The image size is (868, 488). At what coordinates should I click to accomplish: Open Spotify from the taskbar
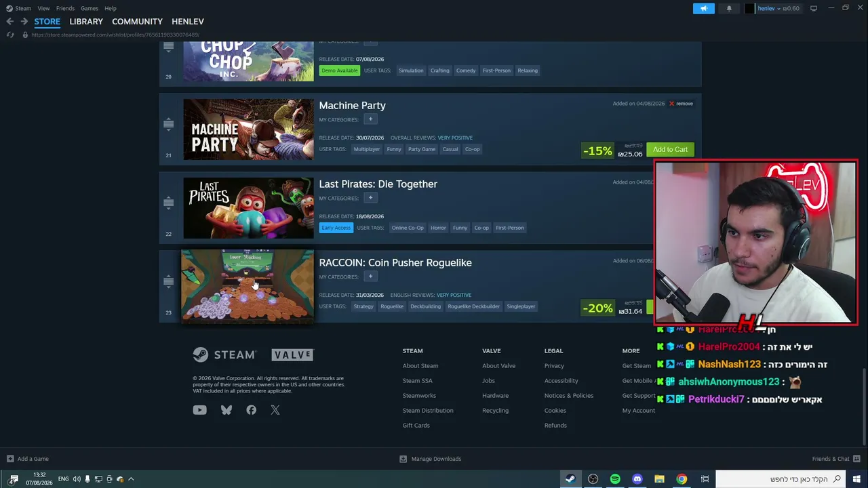(x=615, y=479)
